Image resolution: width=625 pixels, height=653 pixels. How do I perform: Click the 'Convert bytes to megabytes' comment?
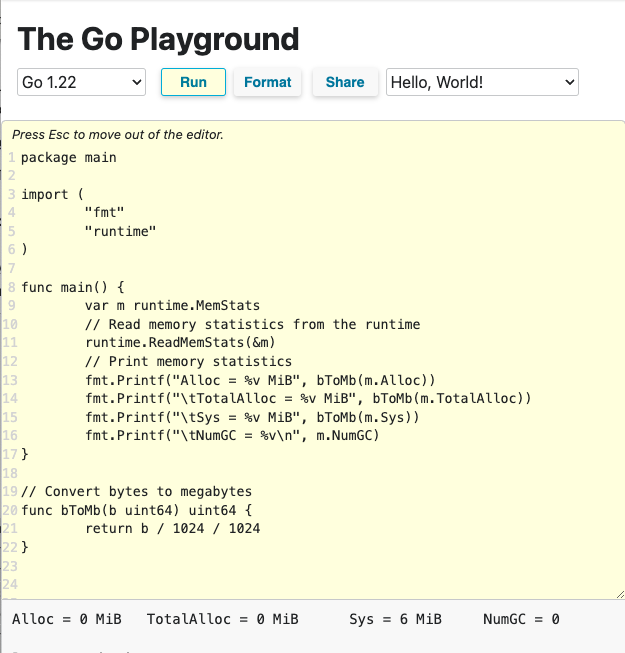pos(137,491)
